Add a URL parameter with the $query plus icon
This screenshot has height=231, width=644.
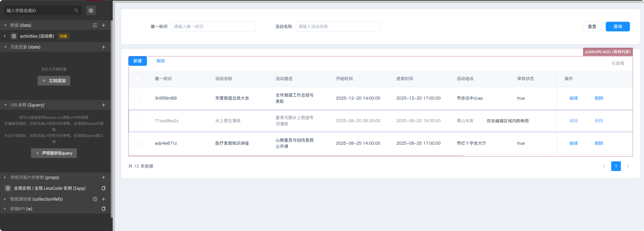[103, 105]
